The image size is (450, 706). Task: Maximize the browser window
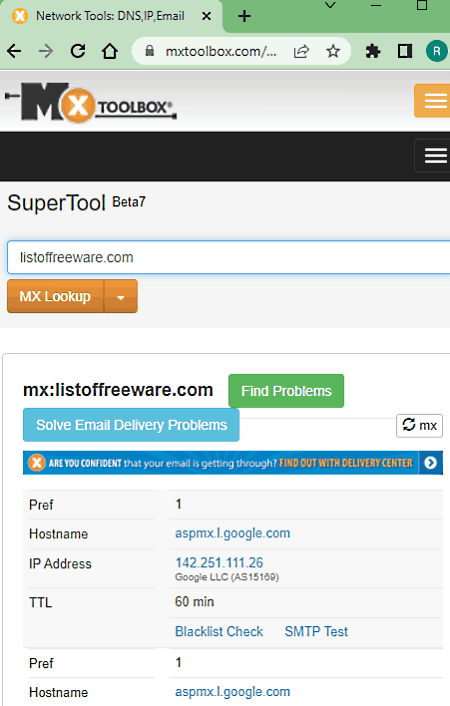tap(422, 5)
